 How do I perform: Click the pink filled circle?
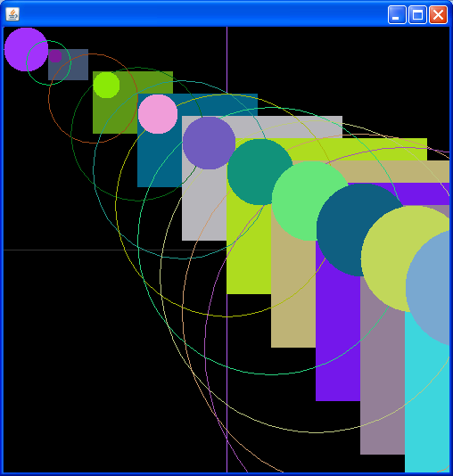tap(158, 114)
